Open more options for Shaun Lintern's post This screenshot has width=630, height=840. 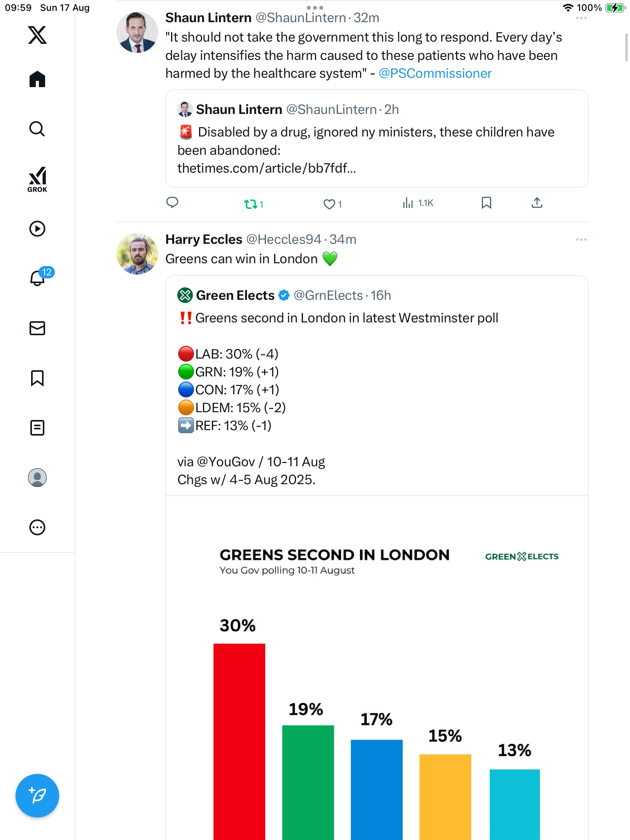click(x=581, y=18)
